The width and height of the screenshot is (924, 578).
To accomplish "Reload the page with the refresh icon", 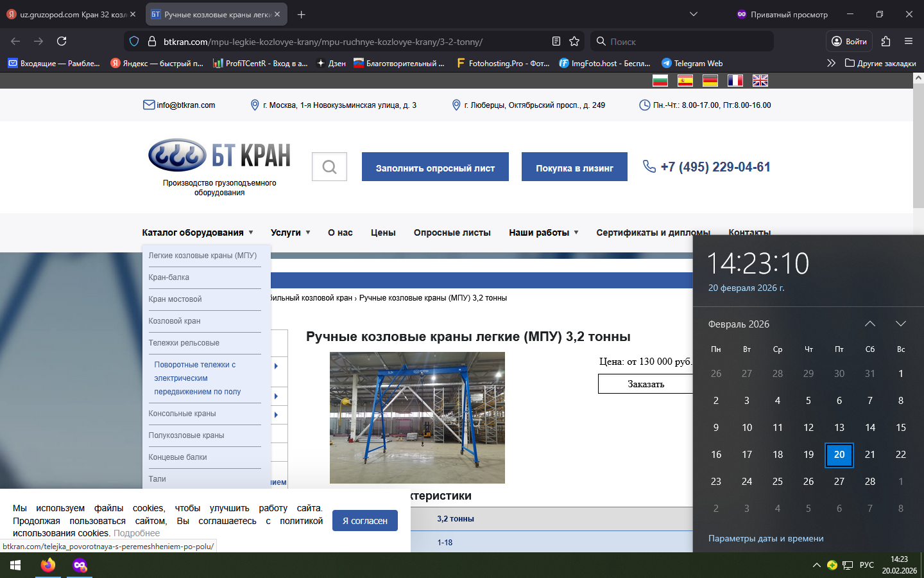I will point(62,41).
